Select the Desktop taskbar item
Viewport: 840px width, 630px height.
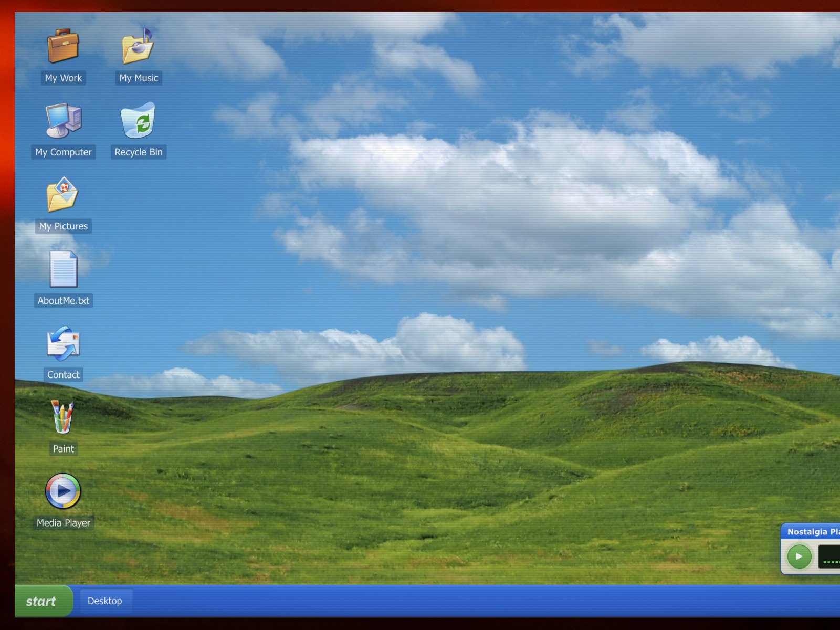click(x=105, y=601)
